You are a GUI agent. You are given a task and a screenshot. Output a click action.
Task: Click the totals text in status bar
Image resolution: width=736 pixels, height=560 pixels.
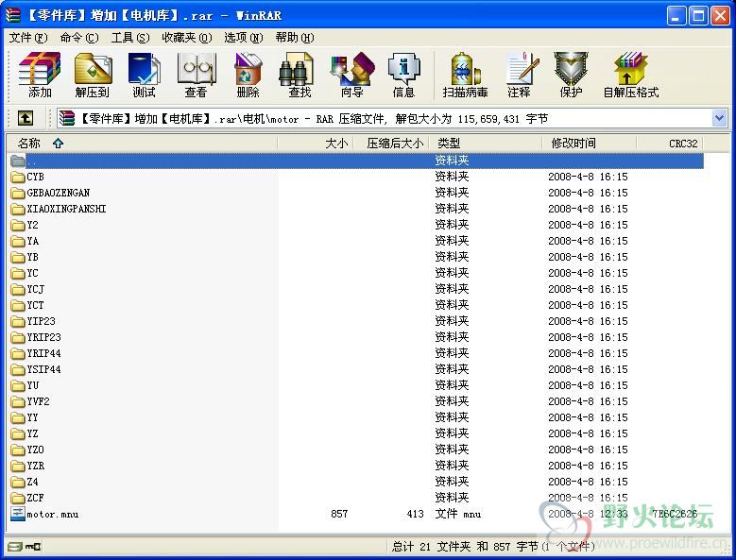493,547
